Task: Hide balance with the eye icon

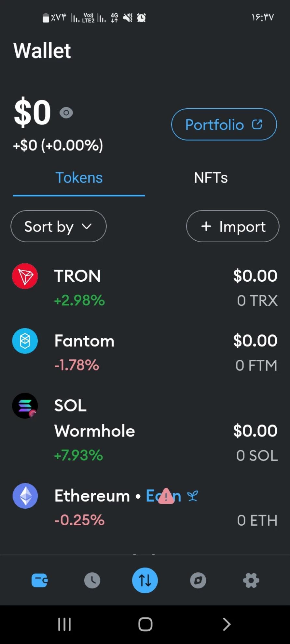Action: click(66, 113)
